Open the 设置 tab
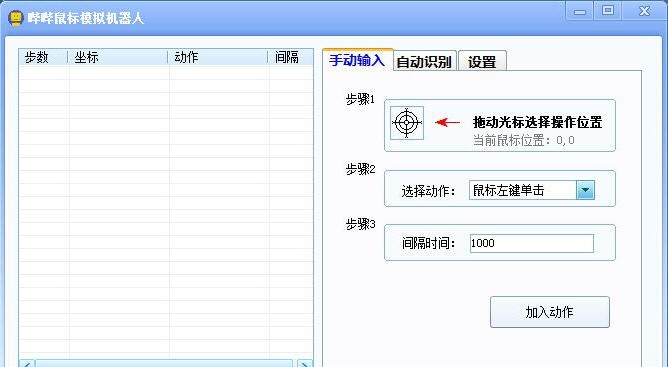 click(x=482, y=61)
